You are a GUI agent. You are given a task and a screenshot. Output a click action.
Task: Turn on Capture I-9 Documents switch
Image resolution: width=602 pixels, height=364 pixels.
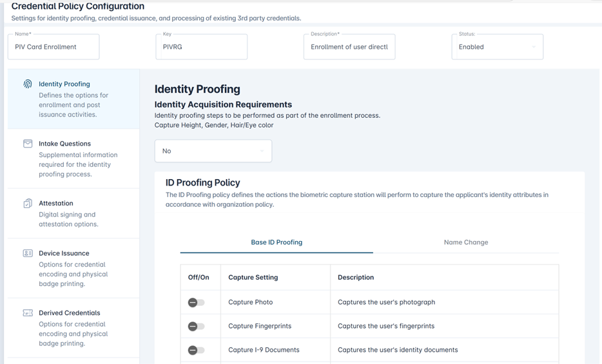point(196,350)
